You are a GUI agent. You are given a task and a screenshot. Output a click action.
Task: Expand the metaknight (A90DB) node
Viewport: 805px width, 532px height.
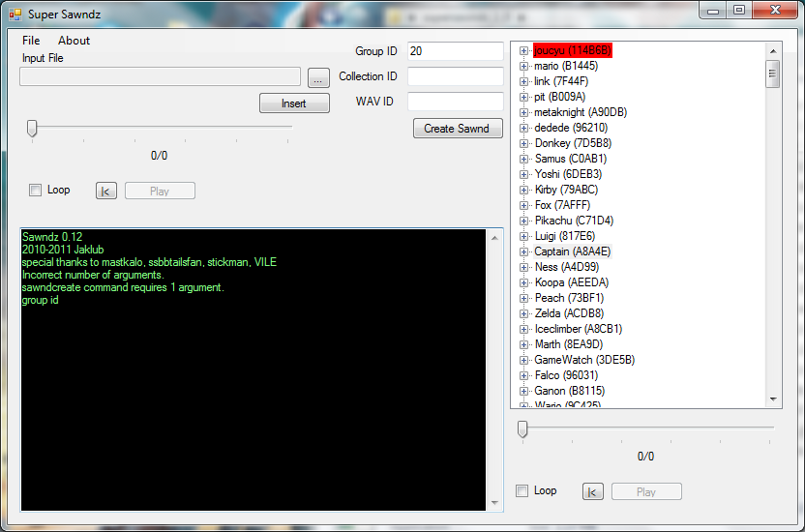click(x=523, y=112)
